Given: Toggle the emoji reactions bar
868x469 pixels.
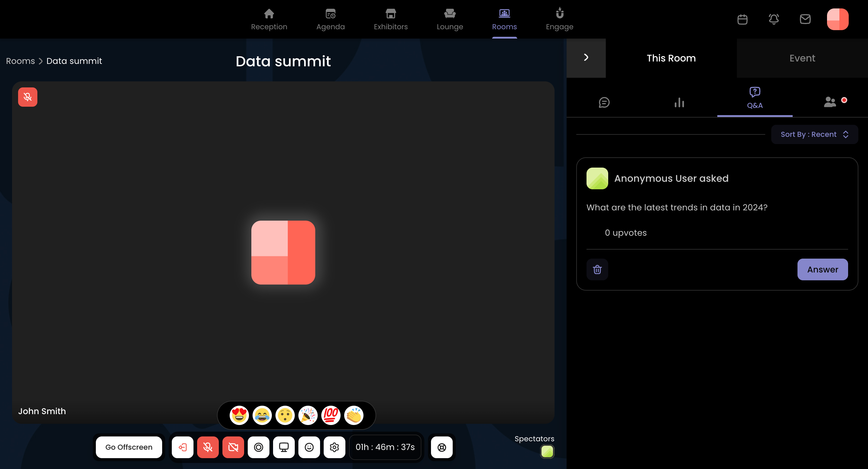Looking at the screenshot, I should [x=309, y=447].
